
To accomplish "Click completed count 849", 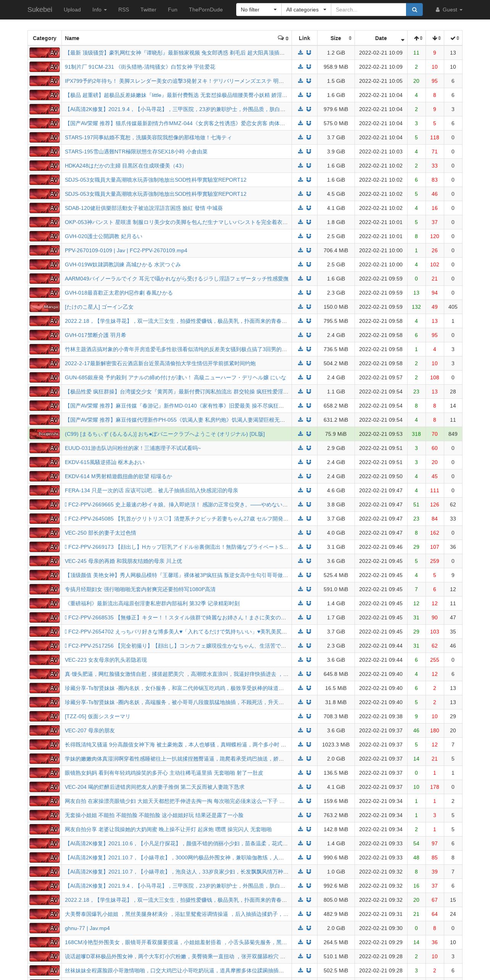I will 453,434.
